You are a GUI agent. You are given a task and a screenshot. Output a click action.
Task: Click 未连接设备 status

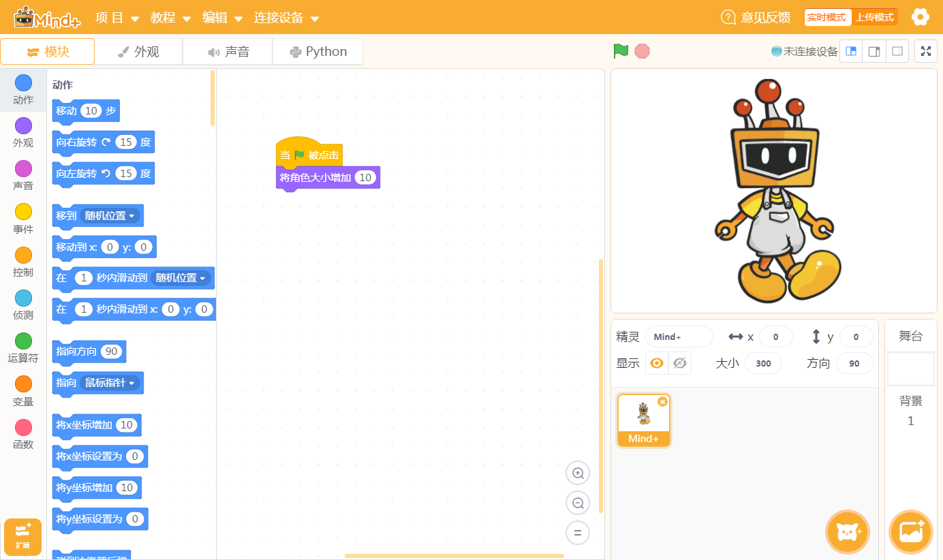pyautogui.click(x=805, y=51)
